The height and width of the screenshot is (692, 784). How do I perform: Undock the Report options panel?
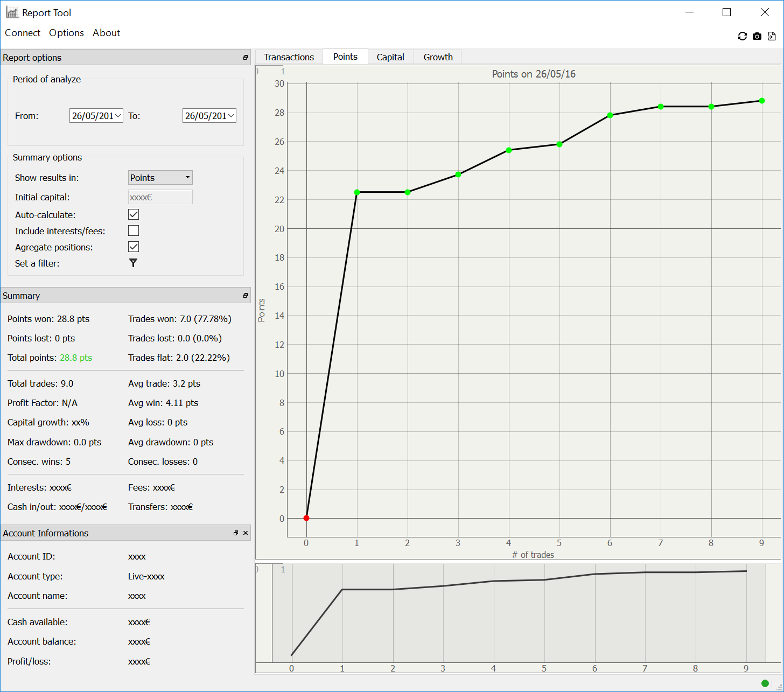tap(246, 58)
